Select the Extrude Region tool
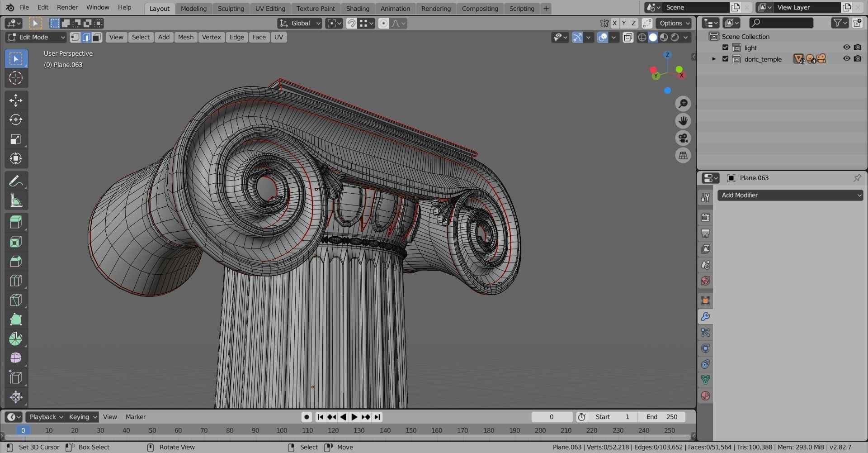This screenshot has height=453, width=868. tap(16, 222)
